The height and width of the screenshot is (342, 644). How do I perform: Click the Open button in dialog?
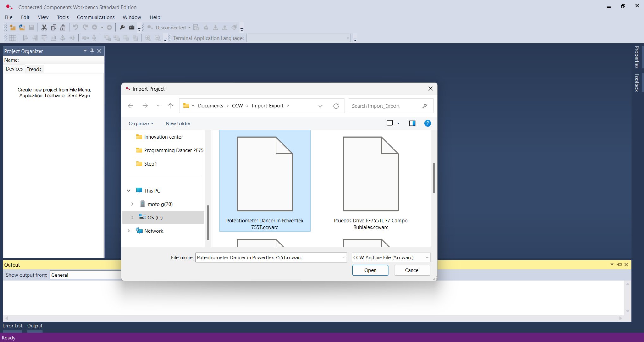tap(370, 270)
